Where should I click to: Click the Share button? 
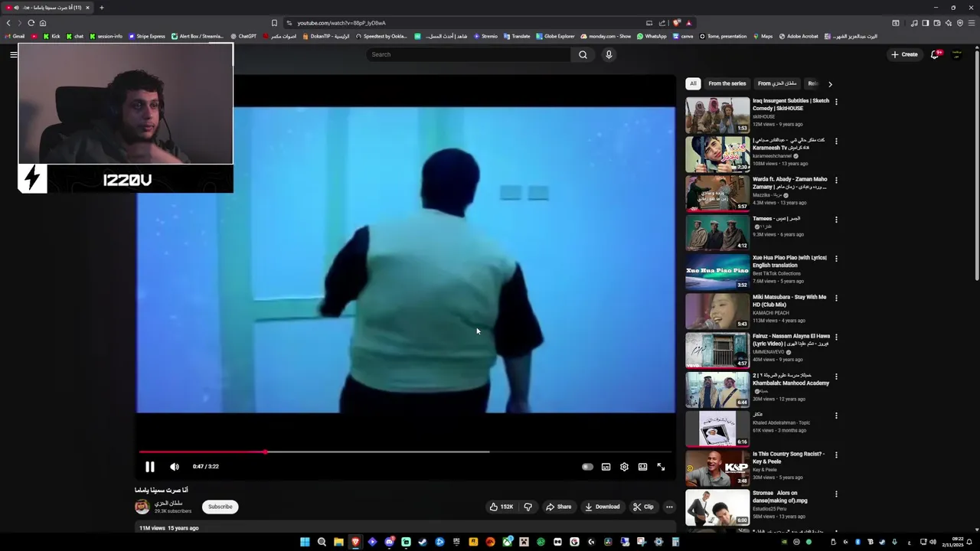(558, 507)
